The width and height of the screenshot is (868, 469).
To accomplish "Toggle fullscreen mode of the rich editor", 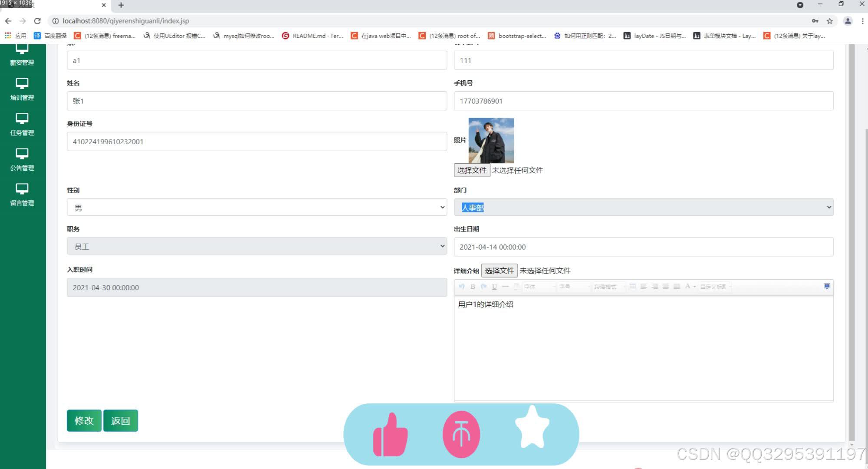I will (x=827, y=287).
